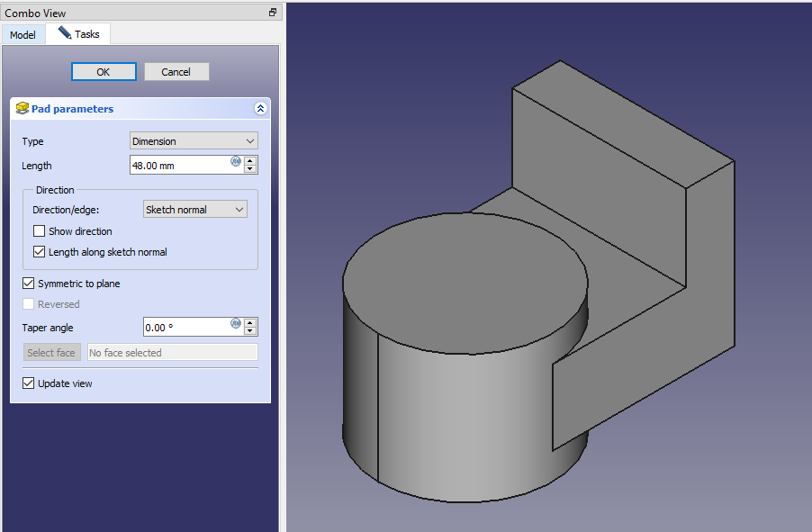Image resolution: width=812 pixels, height=532 pixels.
Task: Switch to the Model tab
Action: pyautogui.click(x=23, y=35)
